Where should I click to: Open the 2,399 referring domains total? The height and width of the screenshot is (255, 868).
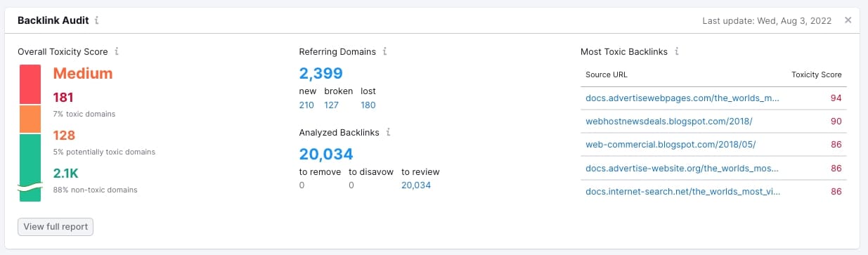320,73
